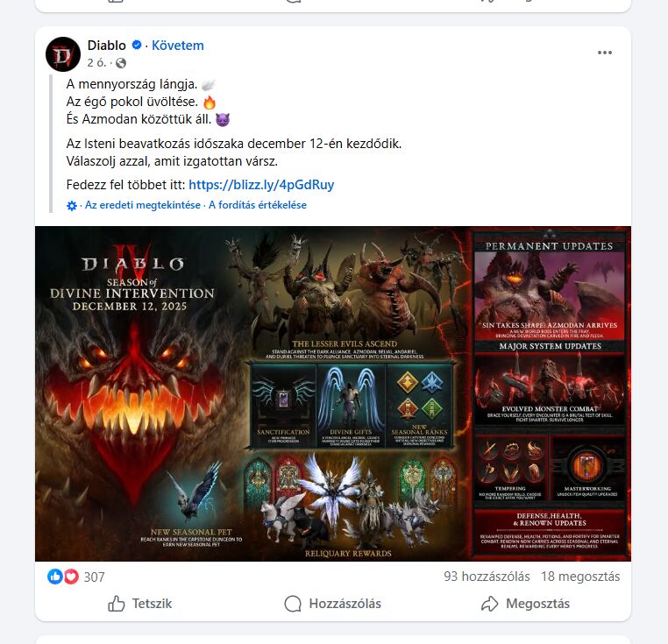The width and height of the screenshot is (668, 644).
Task: Open the Diablo page name link
Action: [x=106, y=46]
